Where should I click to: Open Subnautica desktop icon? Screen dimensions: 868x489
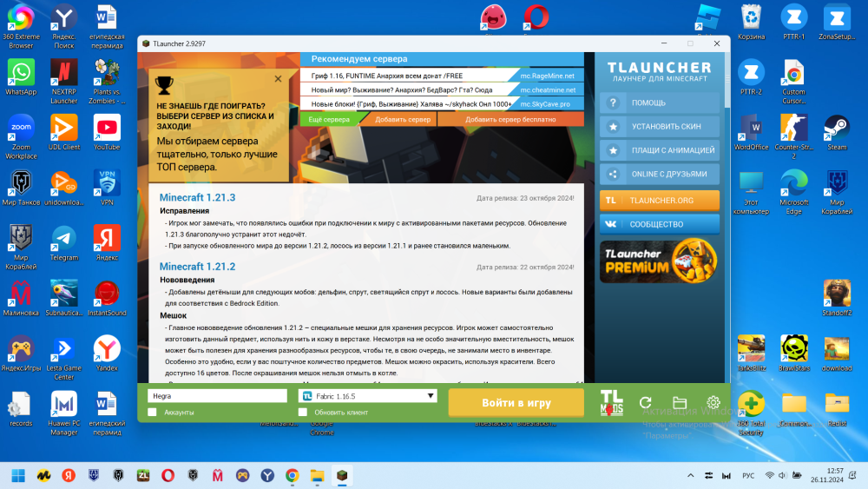coord(63,299)
